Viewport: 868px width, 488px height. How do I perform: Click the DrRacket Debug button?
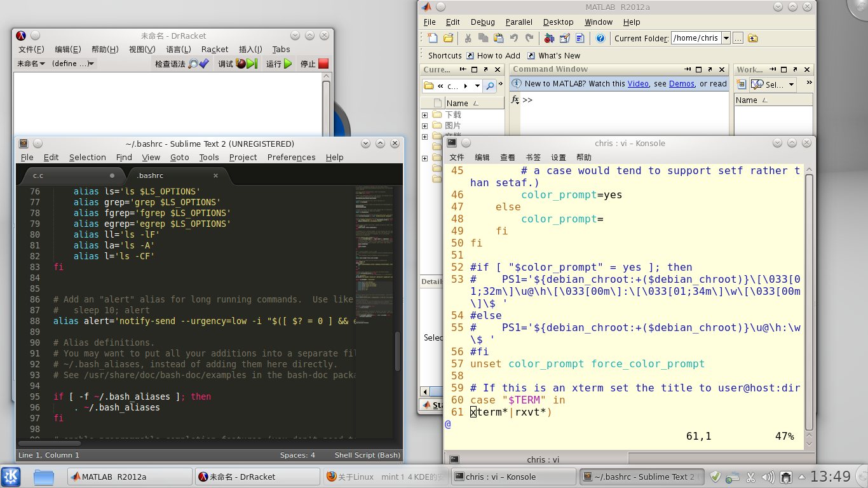click(x=237, y=64)
